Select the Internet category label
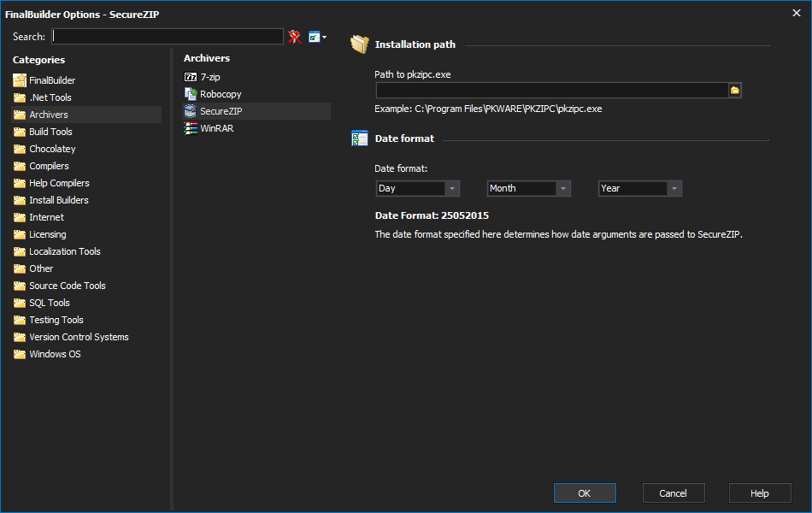 (47, 217)
